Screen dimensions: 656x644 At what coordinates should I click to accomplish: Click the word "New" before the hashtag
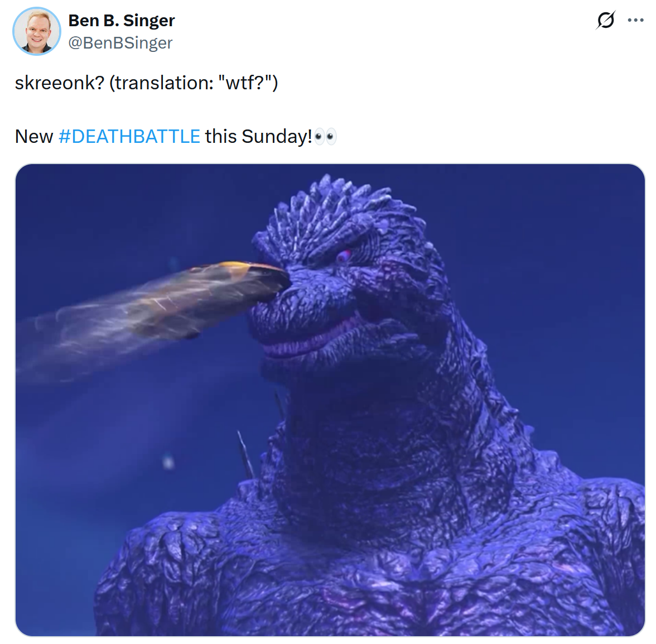coord(34,136)
